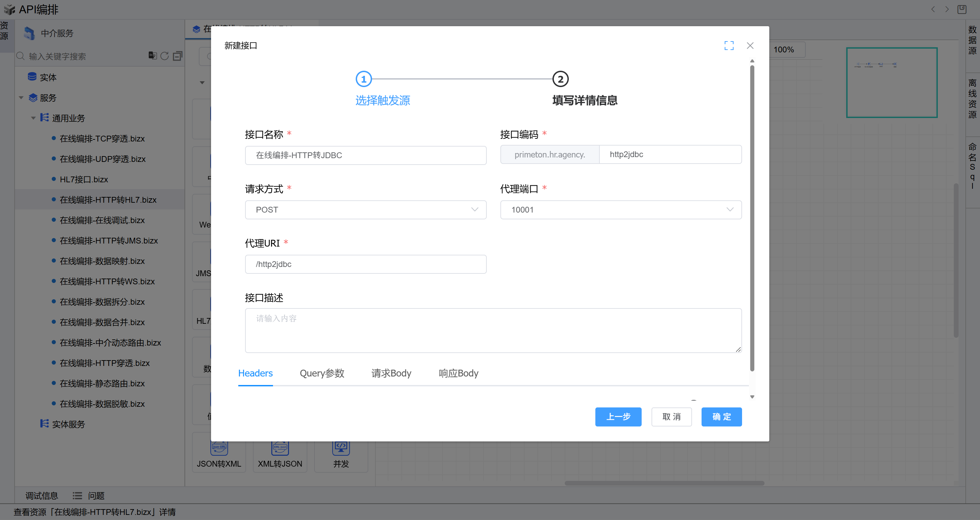Select the JSON转XML component icon
This screenshot has width=980, height=520.
click(x=219, y=449)
